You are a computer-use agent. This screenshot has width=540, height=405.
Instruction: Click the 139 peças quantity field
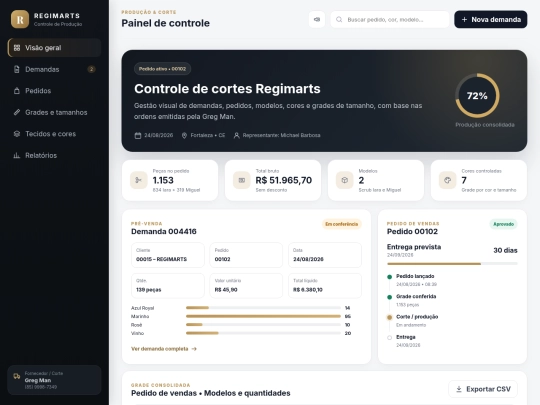[168, 285]
